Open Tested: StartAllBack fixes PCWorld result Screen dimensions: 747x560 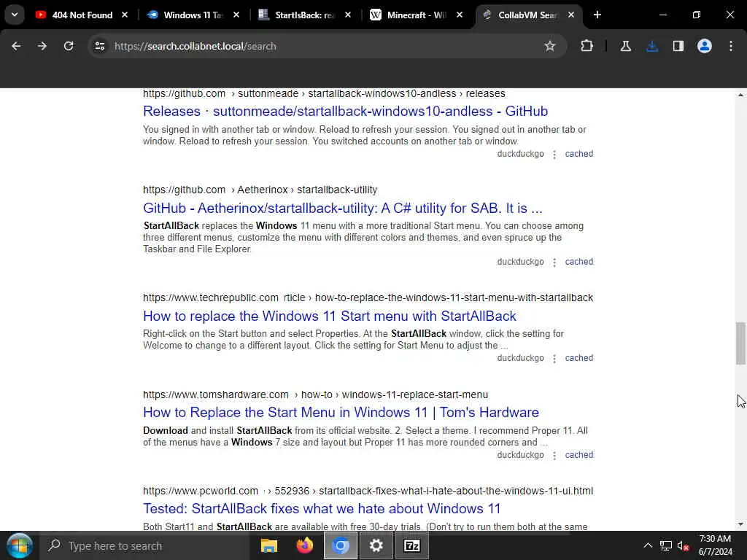tap(322, 508)
